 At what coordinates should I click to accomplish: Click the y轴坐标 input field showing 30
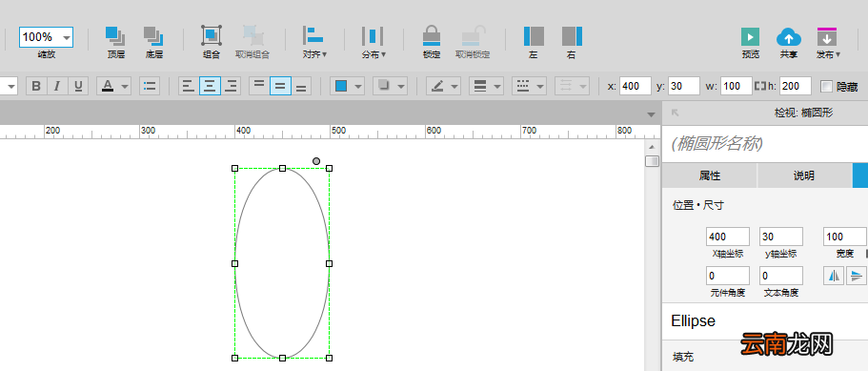781,237
